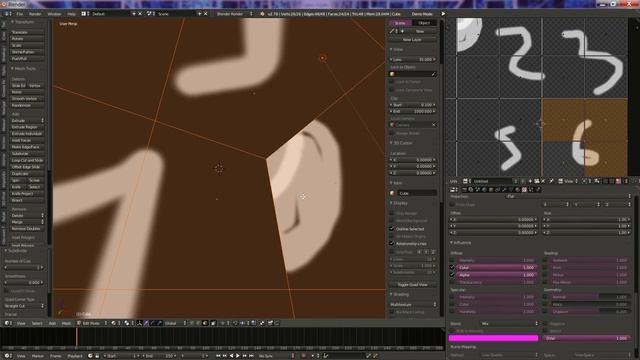Open the Delete dropdown in Mesh Tools
This screenshot has height=360, width=640.
coord(27,216)
